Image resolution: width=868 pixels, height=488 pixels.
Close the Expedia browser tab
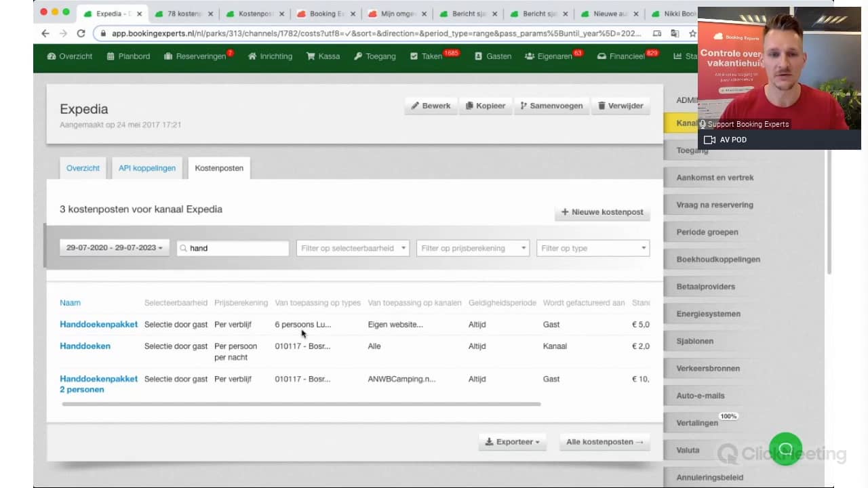139,14
